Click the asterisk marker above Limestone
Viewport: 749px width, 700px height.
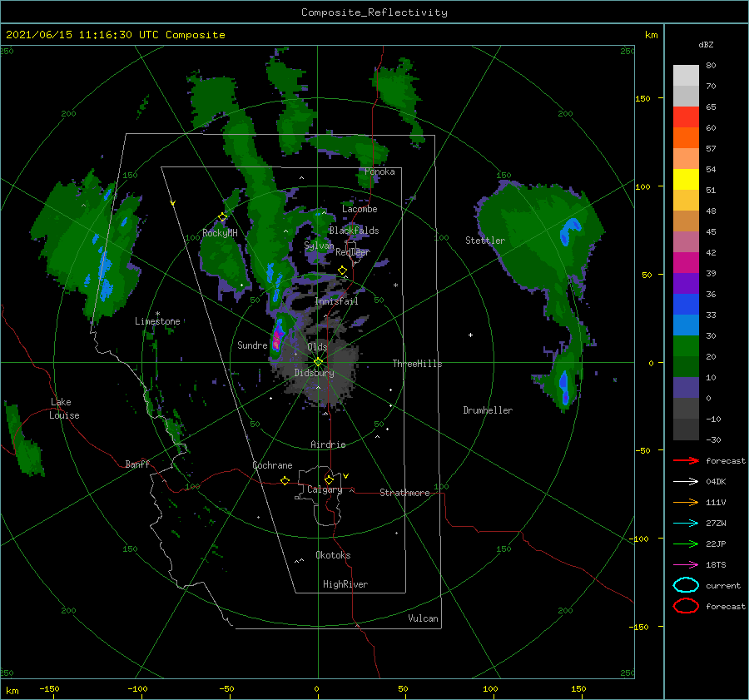[x=157, y=314]
